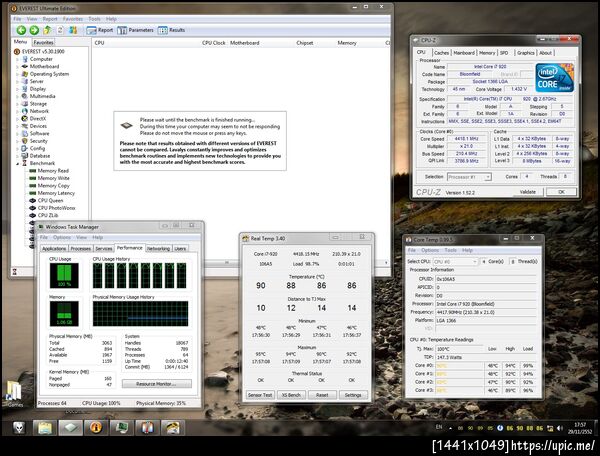Select CPU PhotoWorxx benchmark in tree

pyautogui.click(x=56, y=208)
